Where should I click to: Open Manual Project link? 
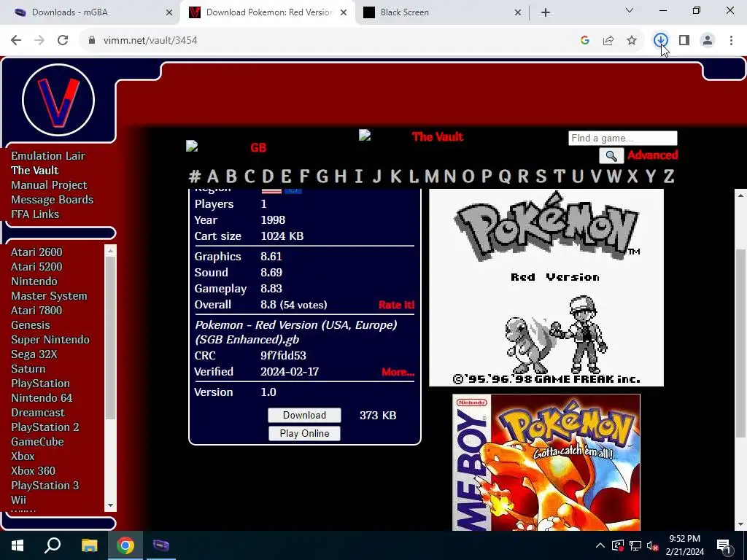pyautogui.click(x=49, y=184)
